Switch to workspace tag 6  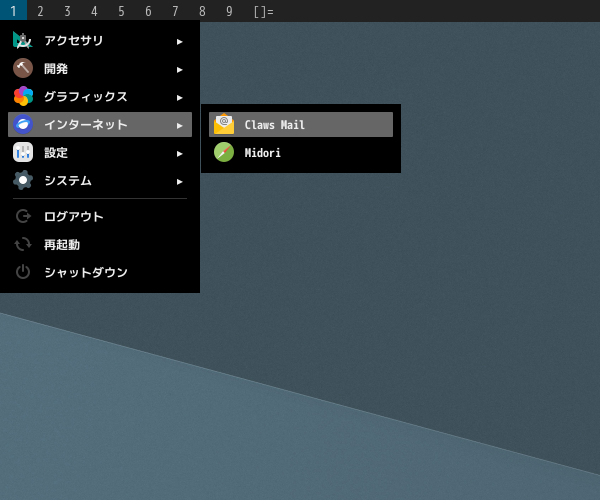[148, 11]
